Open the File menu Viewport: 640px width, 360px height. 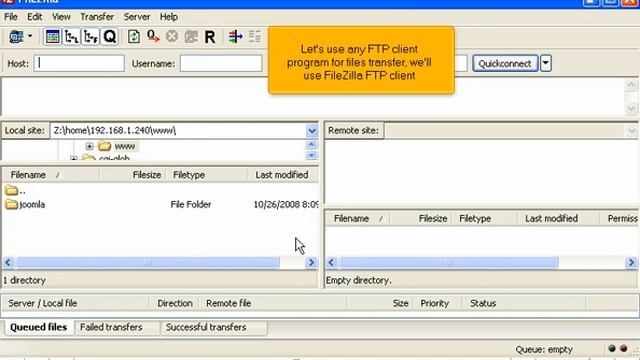(11, 17)
